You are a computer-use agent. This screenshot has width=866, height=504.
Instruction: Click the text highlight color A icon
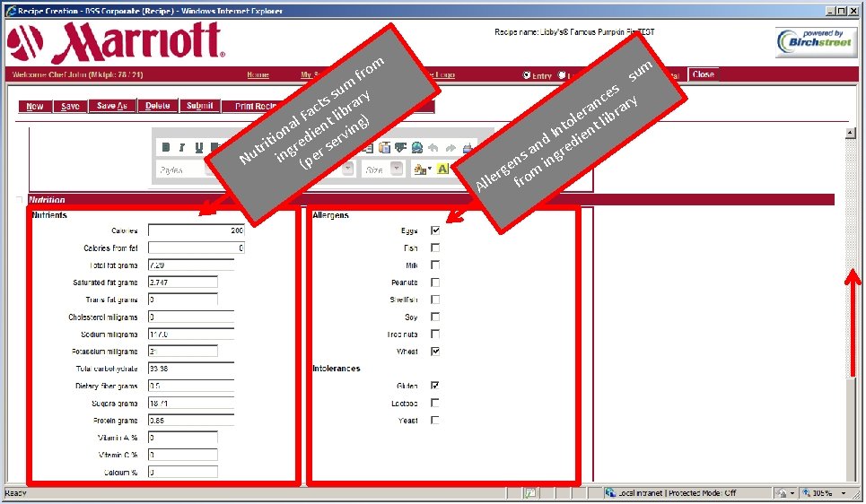click(x=443, y=169)
